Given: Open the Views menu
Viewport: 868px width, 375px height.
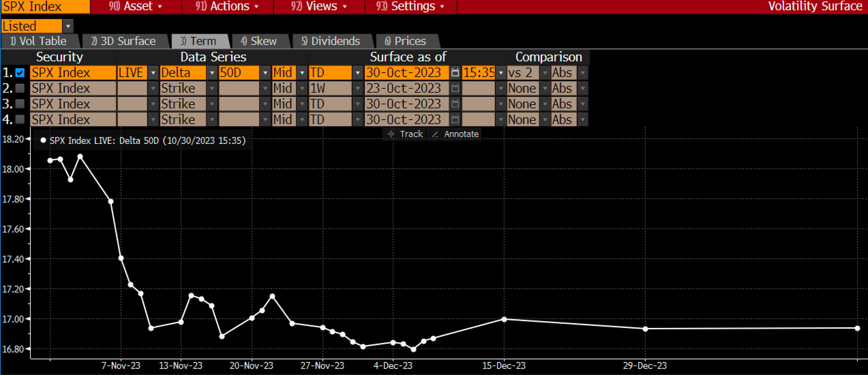Looking at the screenshot, I should tap(319, 6).
